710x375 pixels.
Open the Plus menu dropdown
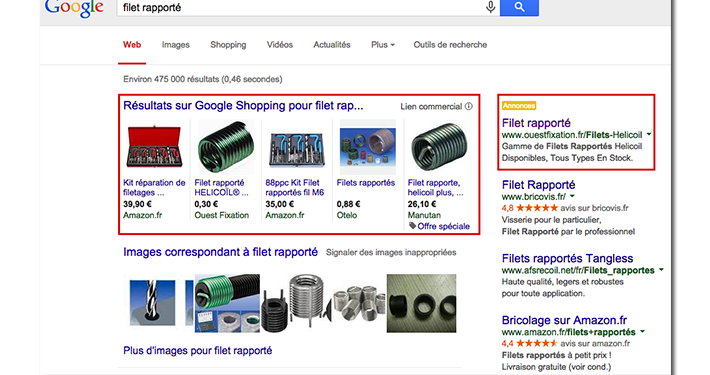383,45
